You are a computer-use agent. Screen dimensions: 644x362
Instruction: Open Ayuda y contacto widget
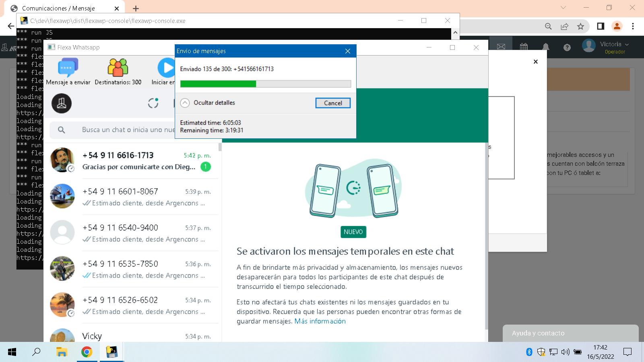tap(571, 333)
